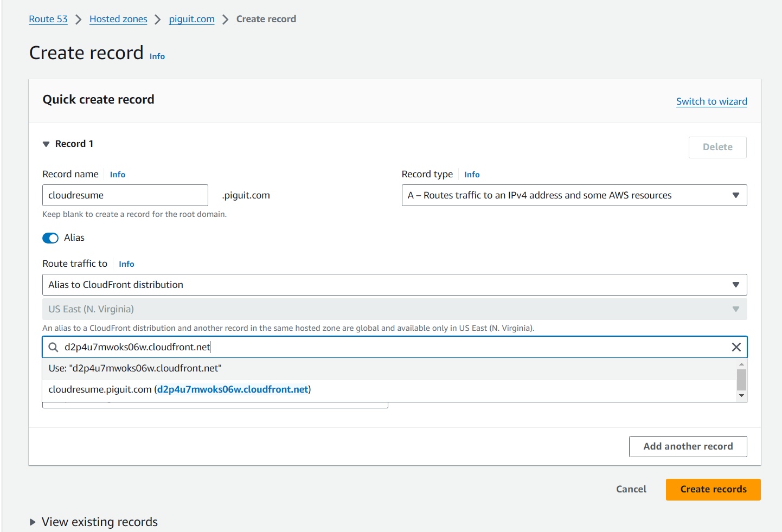Select cloudresume.piguit.com distribution suggestion
This screenshot has width=782, height=532.
(389, 390)
